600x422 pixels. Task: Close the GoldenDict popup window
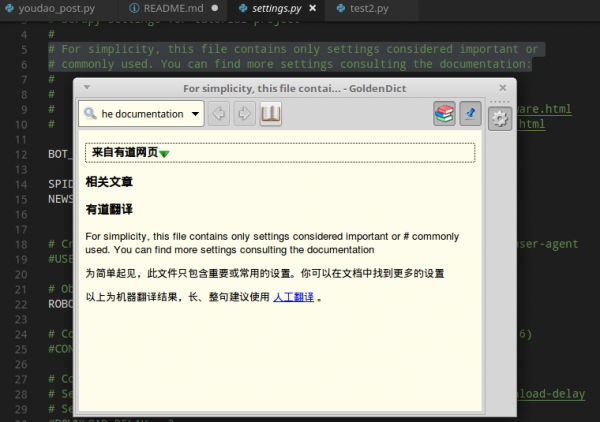[x=503, y=88]
